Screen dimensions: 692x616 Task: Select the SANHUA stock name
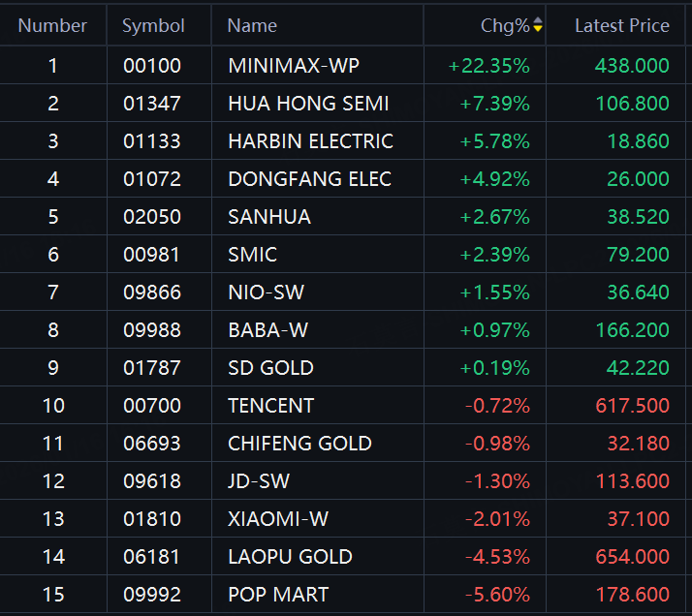pos(269,217)
